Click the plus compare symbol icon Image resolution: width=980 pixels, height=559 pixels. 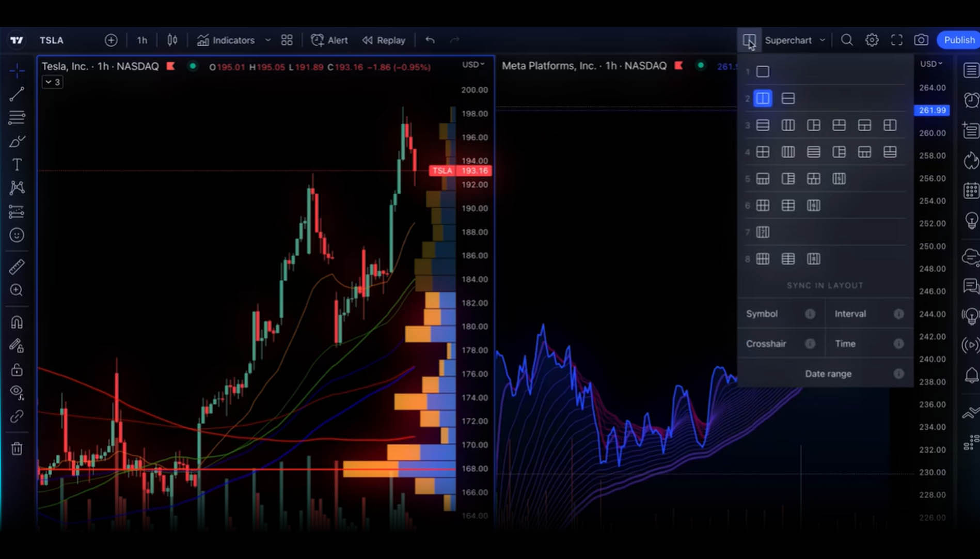point(111,40)
